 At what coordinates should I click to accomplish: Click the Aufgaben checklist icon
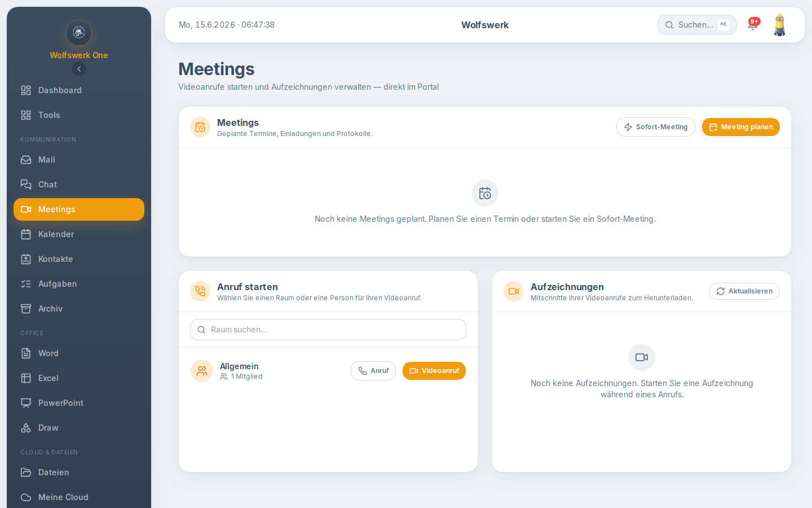click(x=26, y=284)
